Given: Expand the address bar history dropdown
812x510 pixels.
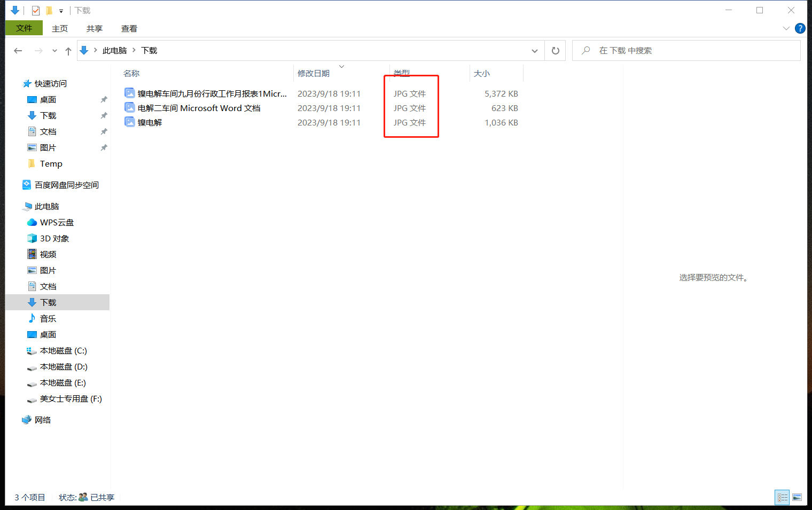Looking at the screenshot, I should point(534,50).
